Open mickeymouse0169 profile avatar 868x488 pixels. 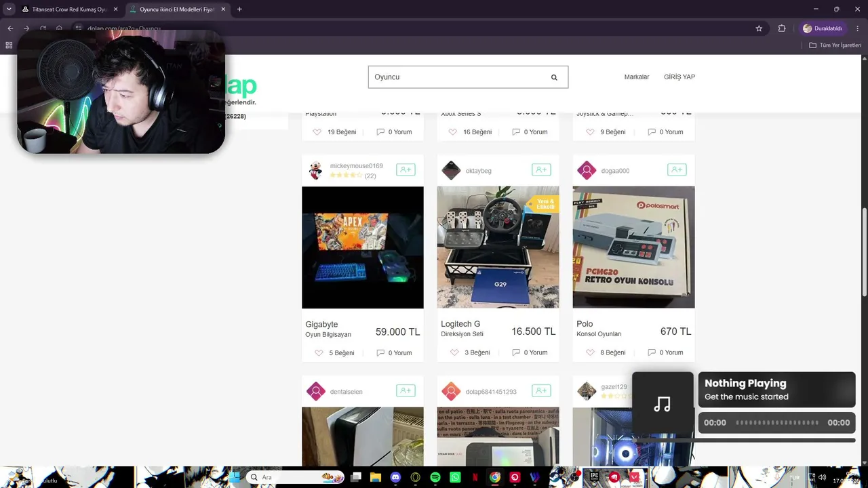[315, 170]
